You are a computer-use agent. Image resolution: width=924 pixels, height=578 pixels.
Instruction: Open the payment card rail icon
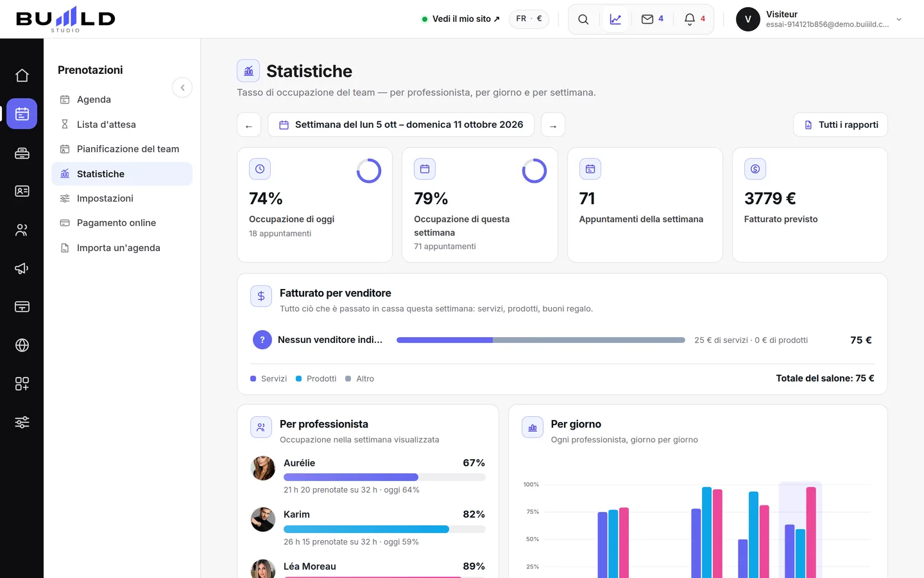click(x=22, y=307)
